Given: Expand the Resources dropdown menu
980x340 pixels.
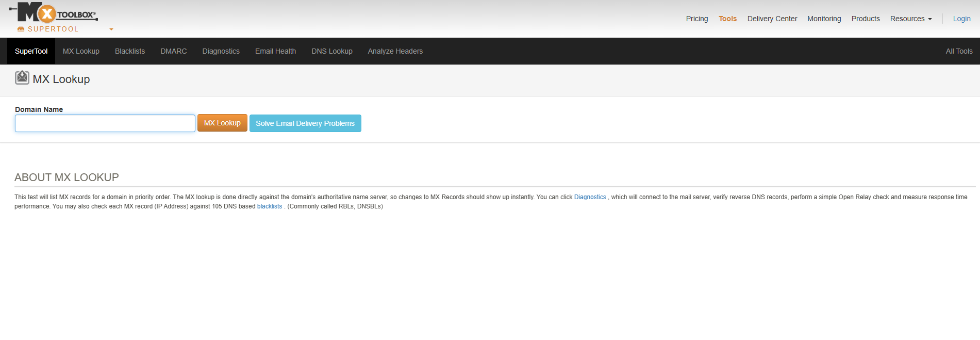Looking at the screenshot, I should pos(911,19).
